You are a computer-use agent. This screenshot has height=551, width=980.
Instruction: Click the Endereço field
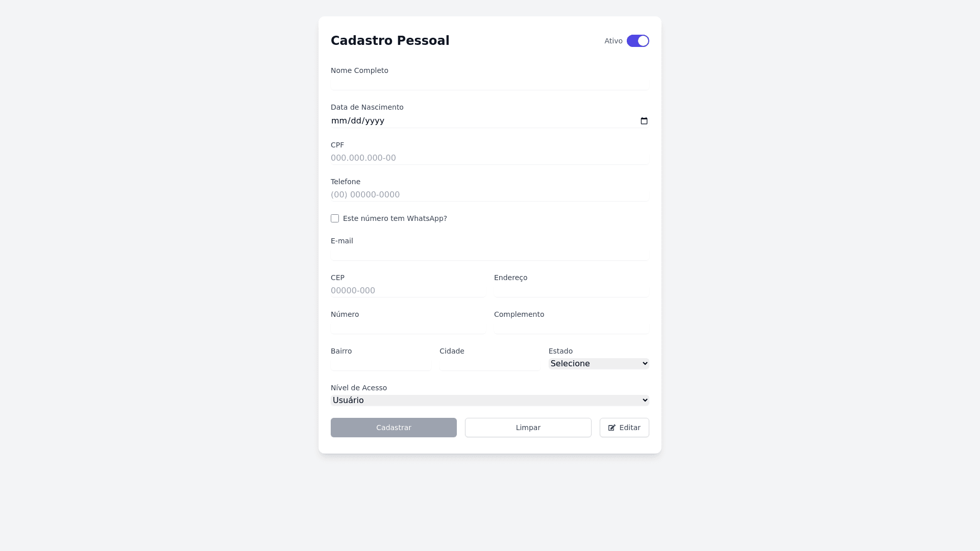tap(571, 291)
